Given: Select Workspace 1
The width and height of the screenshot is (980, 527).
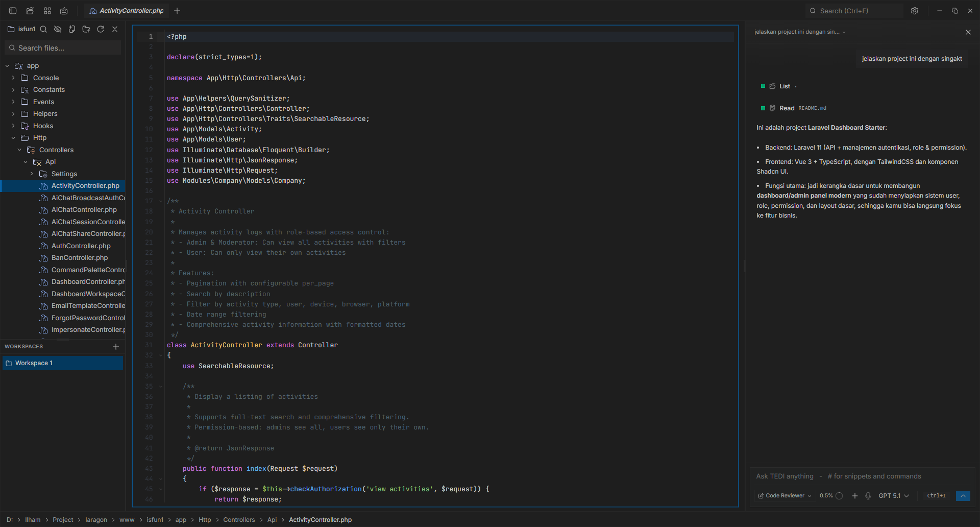Looking at the screenshot, I should pyautogui.click(x=63, y=363).
